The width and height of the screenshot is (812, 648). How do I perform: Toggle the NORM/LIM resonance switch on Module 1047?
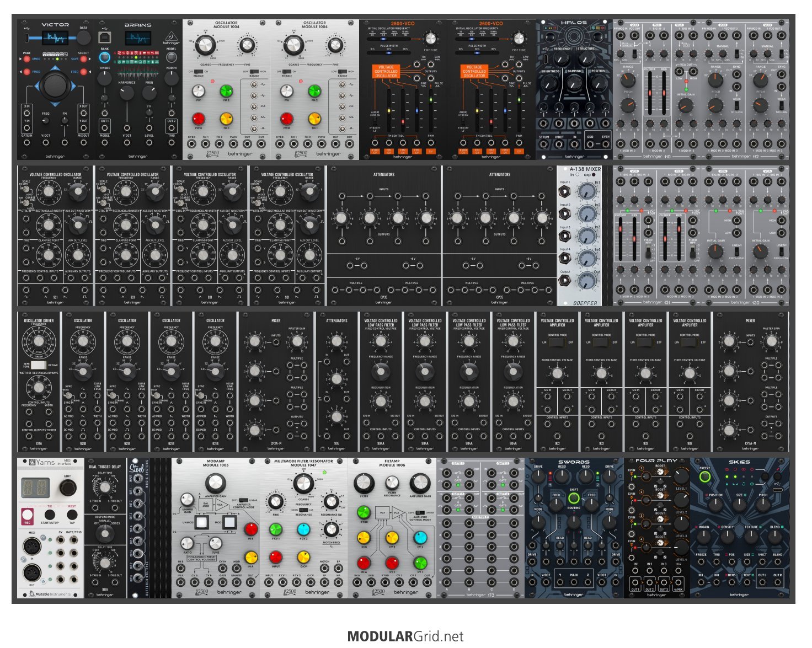pos(303,510)
